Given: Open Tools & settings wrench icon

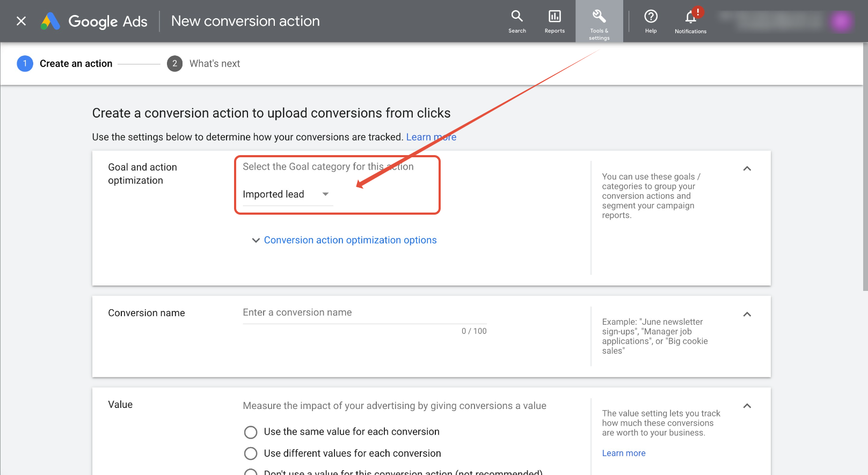Looking at the screenshot, I should pyautogui.click(x=599, y=21).
